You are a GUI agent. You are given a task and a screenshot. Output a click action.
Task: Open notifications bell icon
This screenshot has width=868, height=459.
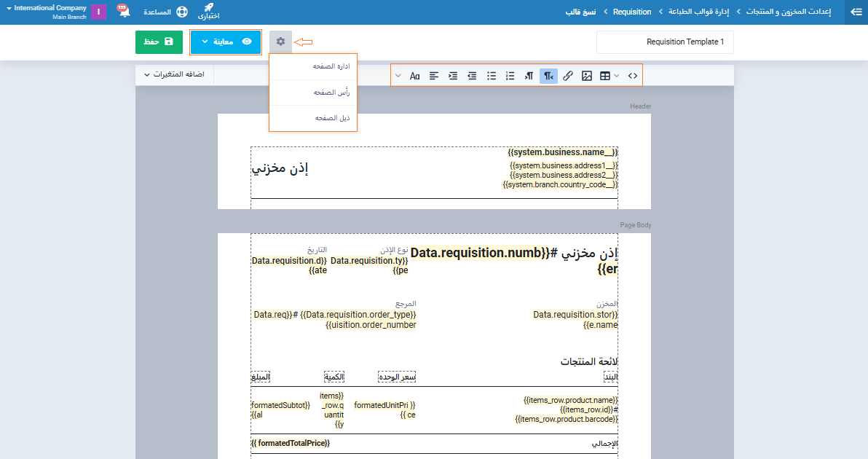point(122,12)
